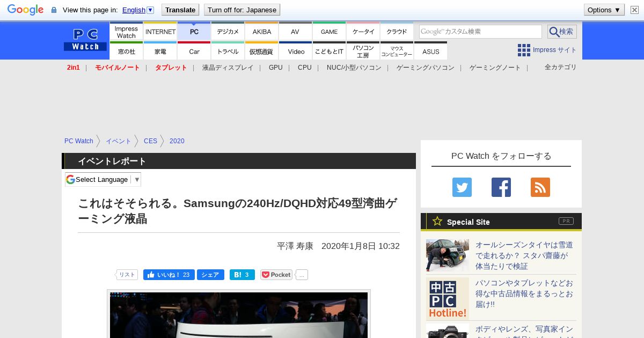Open the 中古品情報 article link
This screenshot has width=644, height=338.
[524, 293]
